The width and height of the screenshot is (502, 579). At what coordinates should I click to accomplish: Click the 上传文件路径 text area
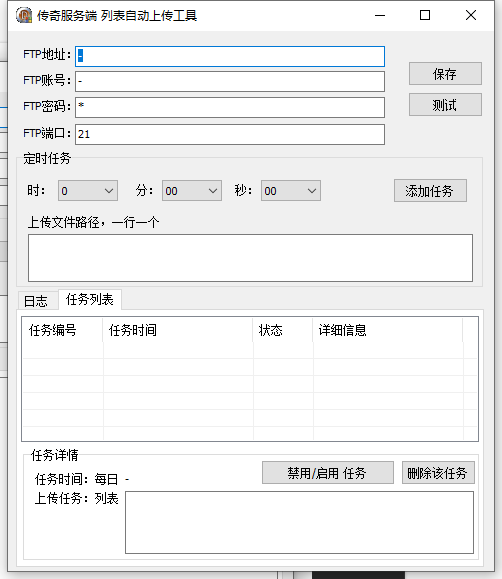[x=250, y=258]
